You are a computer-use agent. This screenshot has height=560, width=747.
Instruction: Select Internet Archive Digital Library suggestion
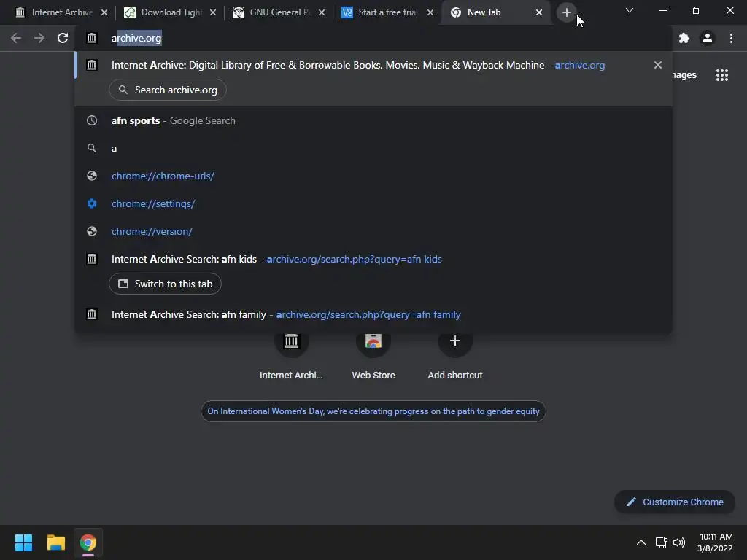click(x=373, y=65)
